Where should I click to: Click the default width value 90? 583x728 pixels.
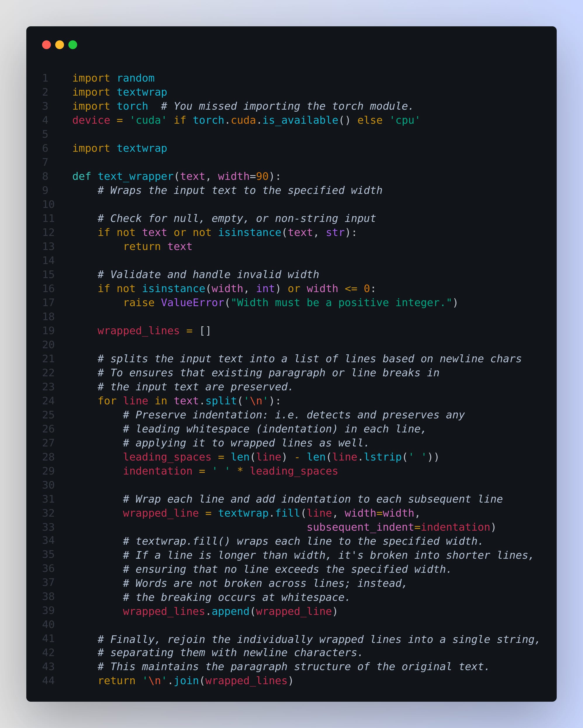[262, 176]
